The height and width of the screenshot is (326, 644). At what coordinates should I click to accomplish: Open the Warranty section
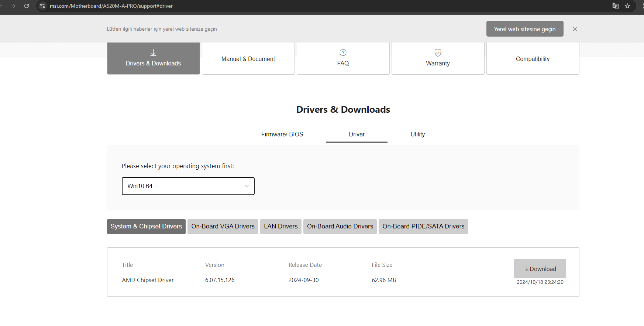pos(438,58)
